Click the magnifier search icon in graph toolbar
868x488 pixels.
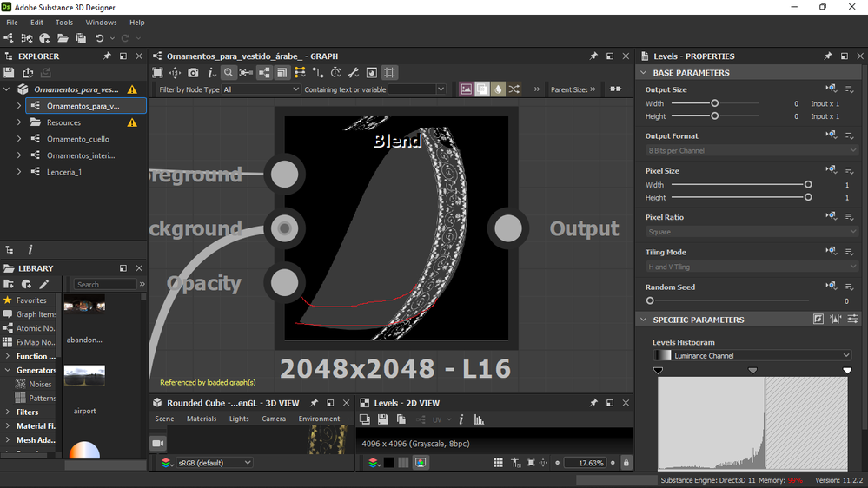pyautogui.click(x=228, y=72)
